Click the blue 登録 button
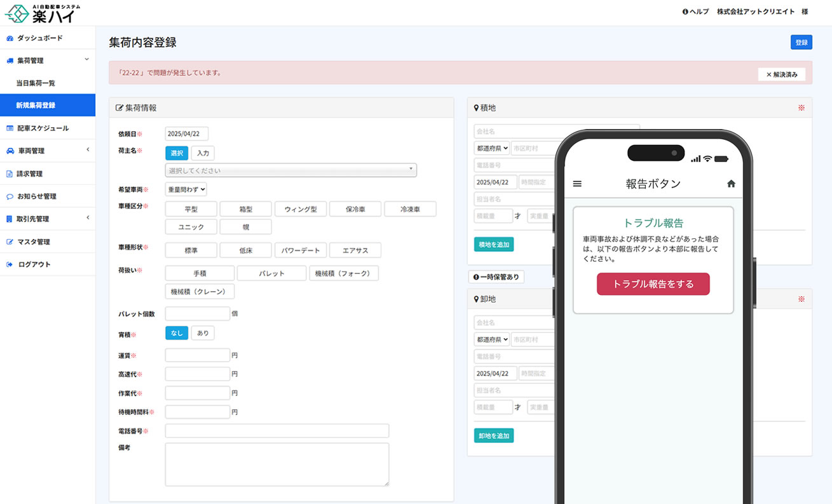The image size is (832, 504). [x=801, y=43]
